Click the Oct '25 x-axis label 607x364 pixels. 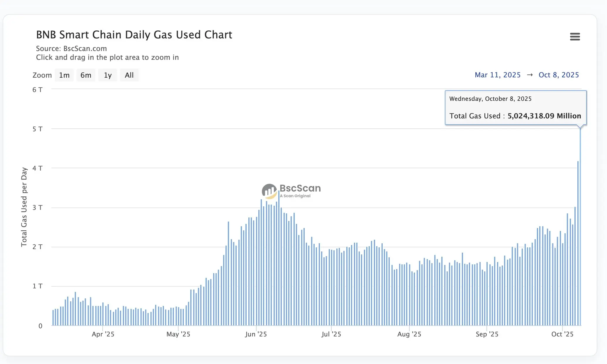(562, 334)
